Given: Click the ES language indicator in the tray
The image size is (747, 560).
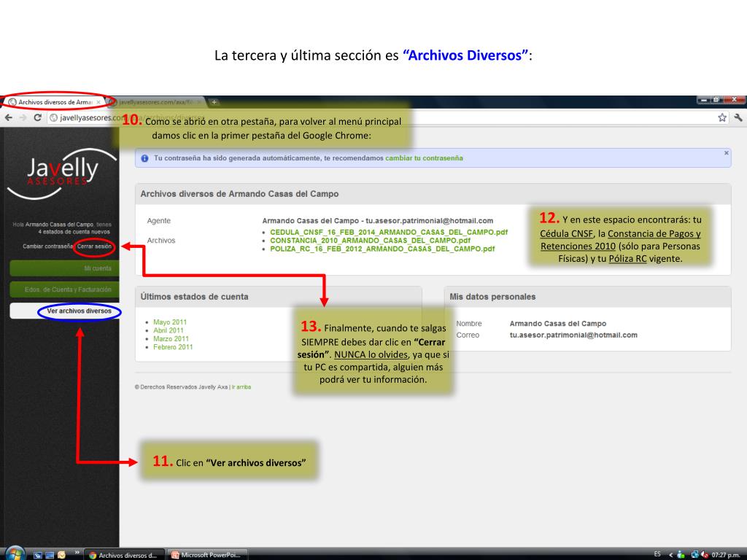Looking at the screenshot, I should click(657, 554).
